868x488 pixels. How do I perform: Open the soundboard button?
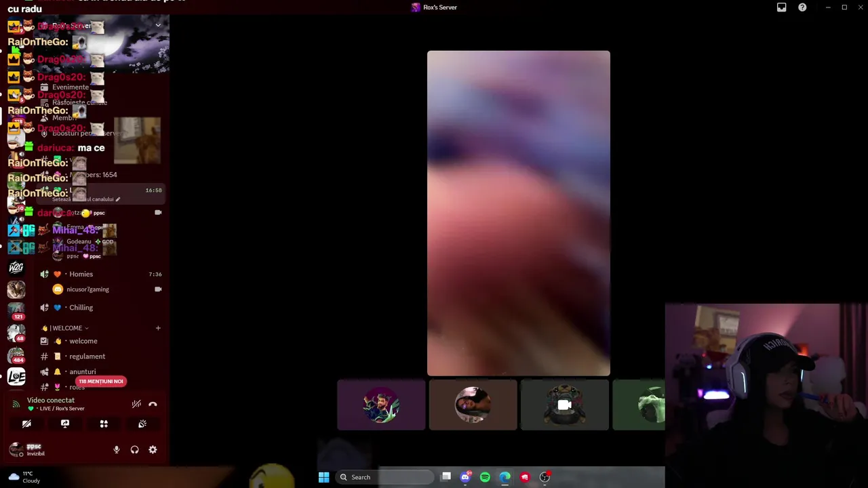[142, 424]
